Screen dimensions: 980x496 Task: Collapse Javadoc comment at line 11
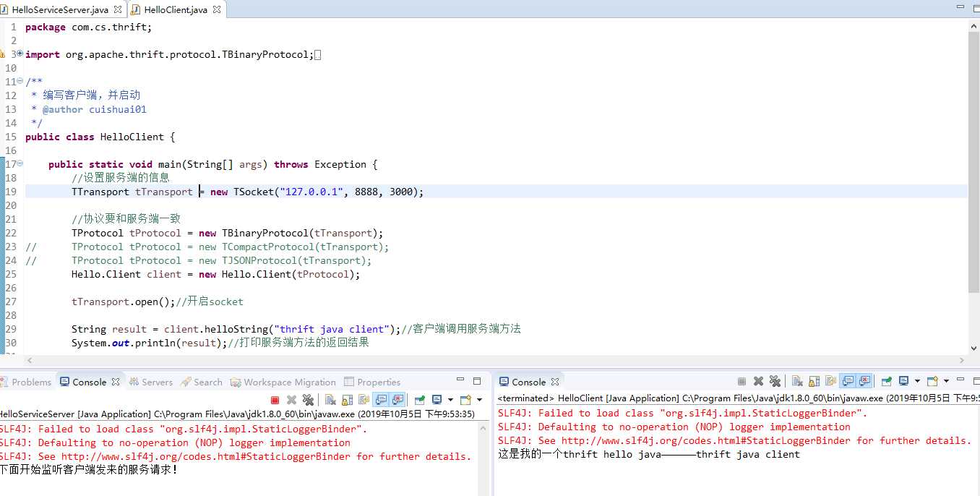[x=20, y=82]
